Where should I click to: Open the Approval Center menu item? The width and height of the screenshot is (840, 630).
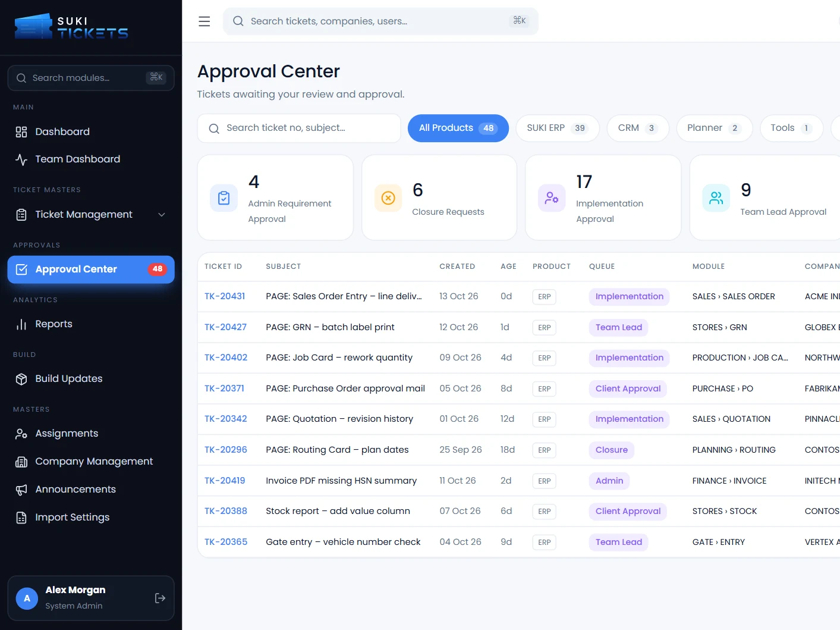(91, 269)
